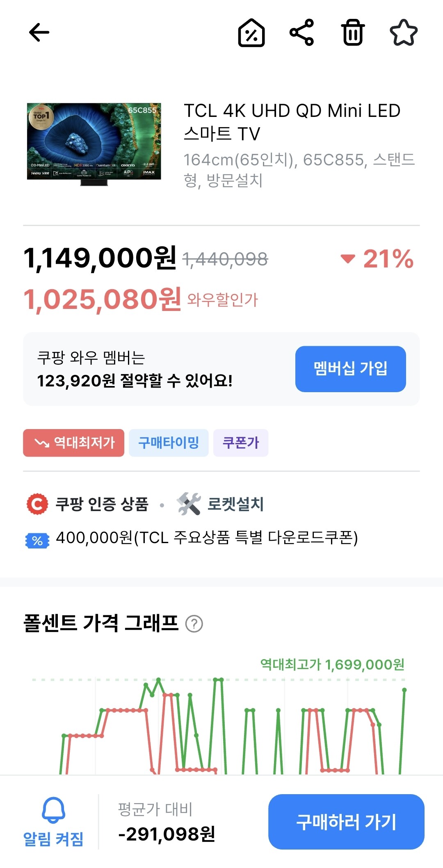Tap the 21% price drop indicator
The image size is (443, 868).
click(x=377, y=259)
